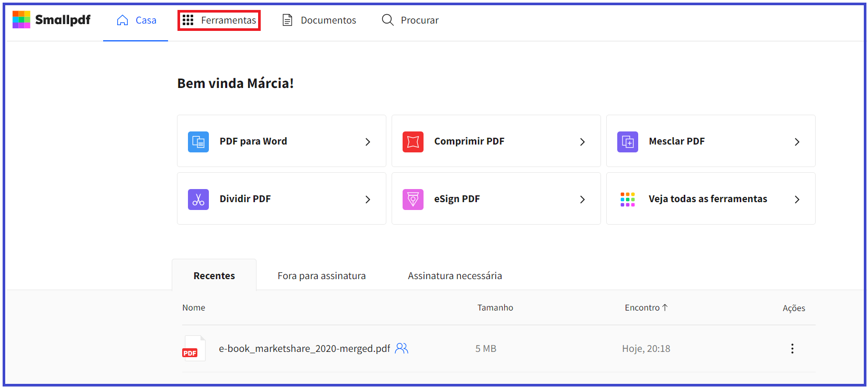Expand the Dividir PDF chevron

(368, 199)
